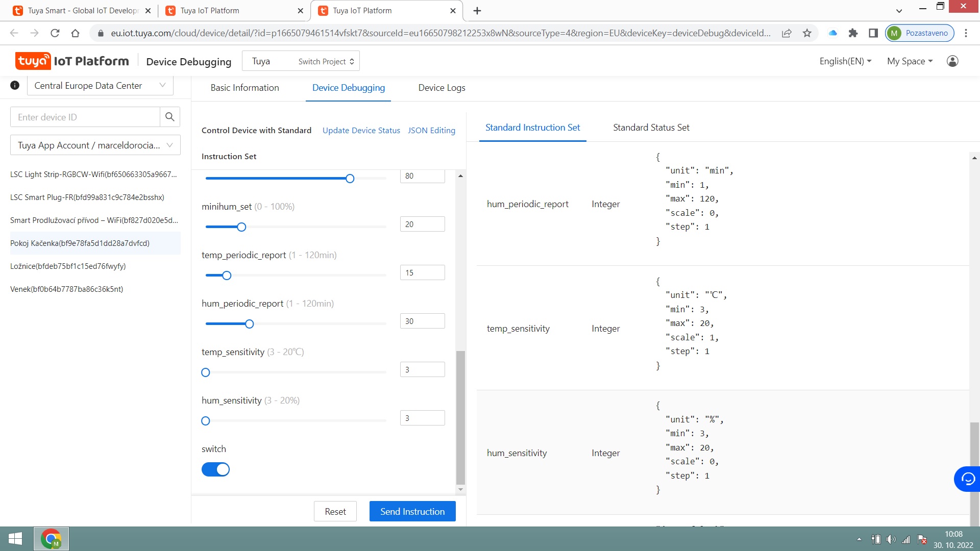This screenshot has height=551, width=980.
Task: Click the Tuya IoT Platform logo
Action: 72,61
